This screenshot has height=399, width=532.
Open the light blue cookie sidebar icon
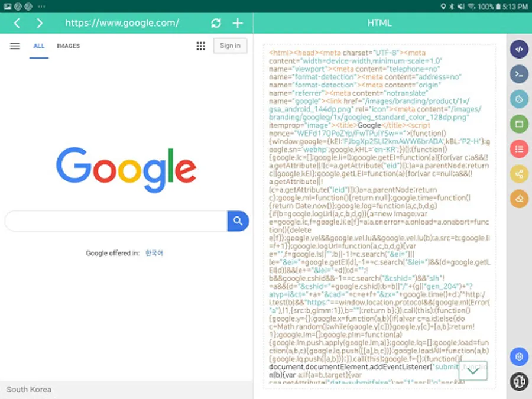(x=519, y=99)
